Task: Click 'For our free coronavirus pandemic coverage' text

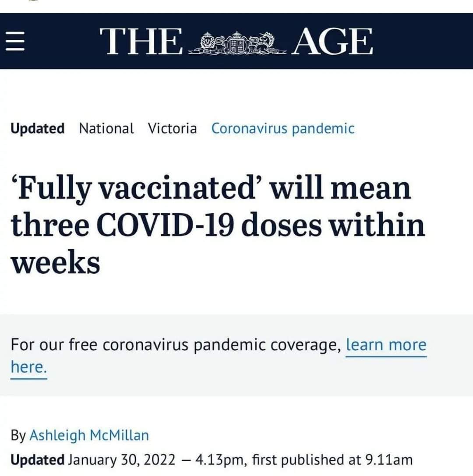Action: (176, 345)
